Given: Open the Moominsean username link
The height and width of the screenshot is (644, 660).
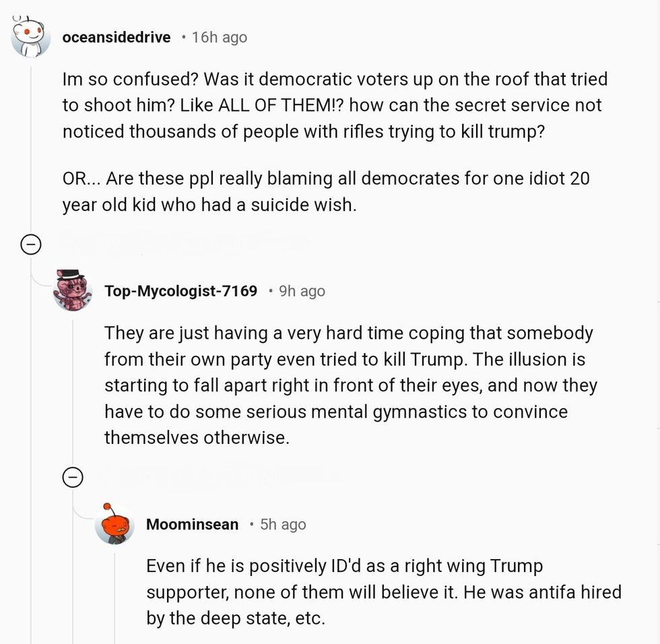Looking at the screenshot, I should [x=192, y=524].
